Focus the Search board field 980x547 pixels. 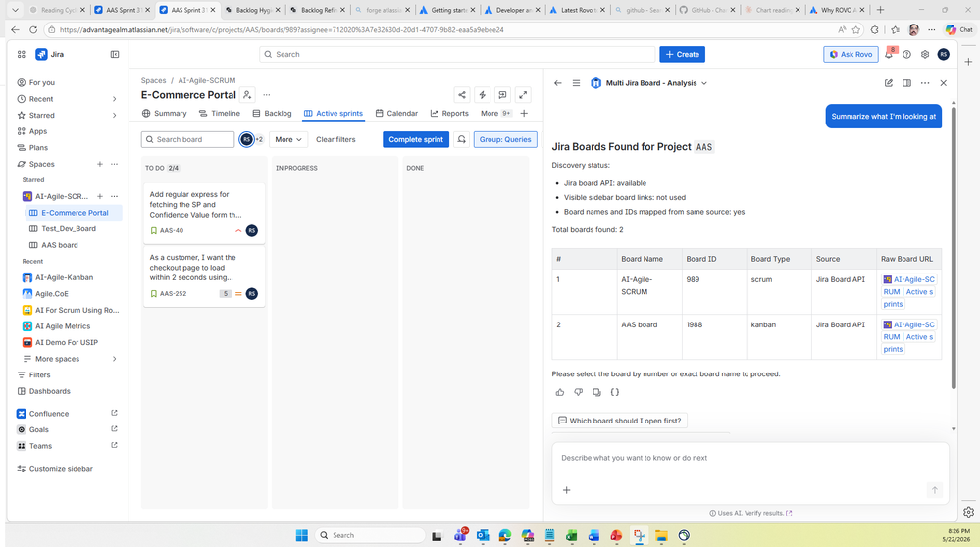click(187, 140)
